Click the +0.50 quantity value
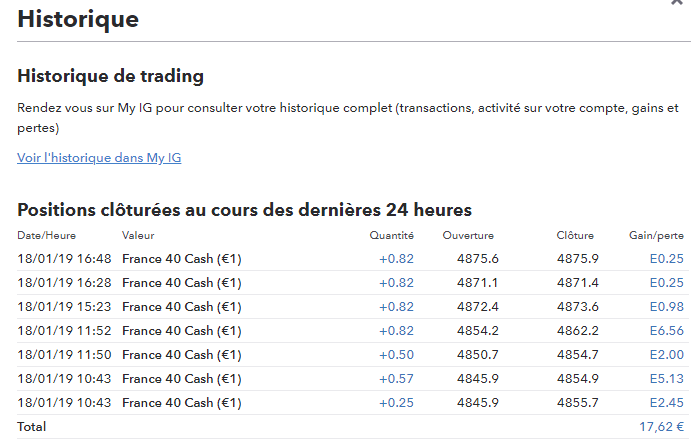The width and height of the screenshot is (691, 448). tap(396, 355)
